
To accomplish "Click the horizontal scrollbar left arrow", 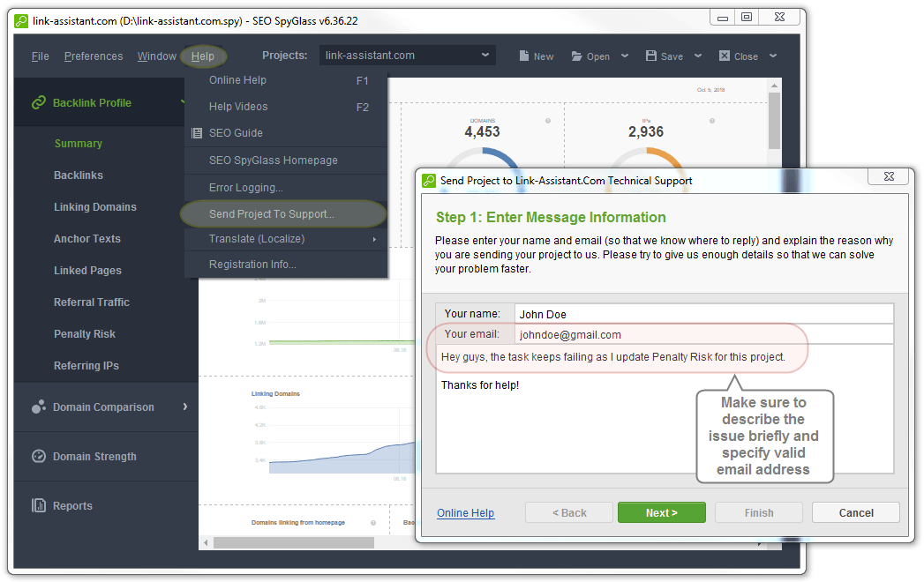I will click(206, 542).
